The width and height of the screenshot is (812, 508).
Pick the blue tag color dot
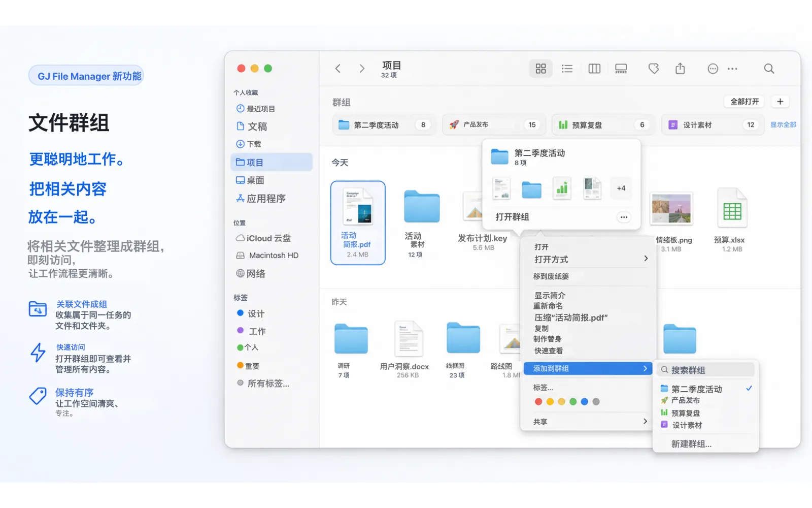pyautogui.click(x=585, y=401)
